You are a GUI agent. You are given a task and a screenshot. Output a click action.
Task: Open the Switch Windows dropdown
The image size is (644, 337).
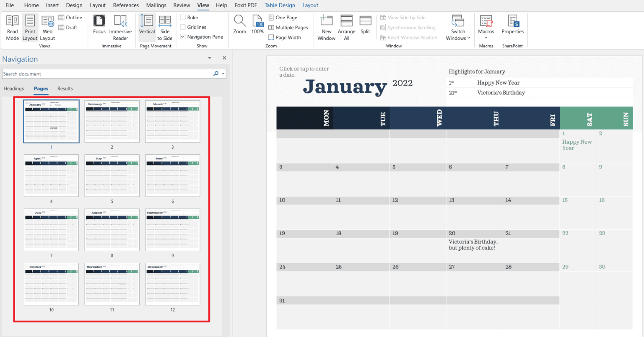(x=458, y=27)
